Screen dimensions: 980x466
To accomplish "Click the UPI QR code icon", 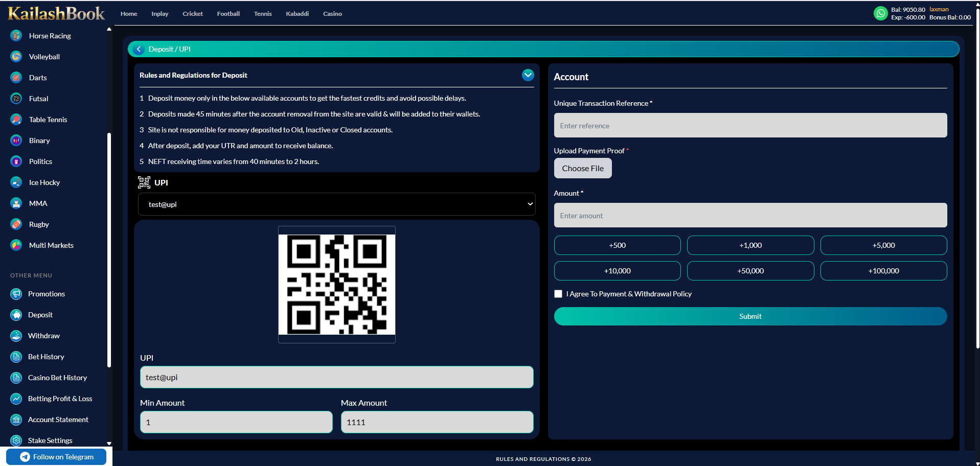I will (x=144, y=182).
